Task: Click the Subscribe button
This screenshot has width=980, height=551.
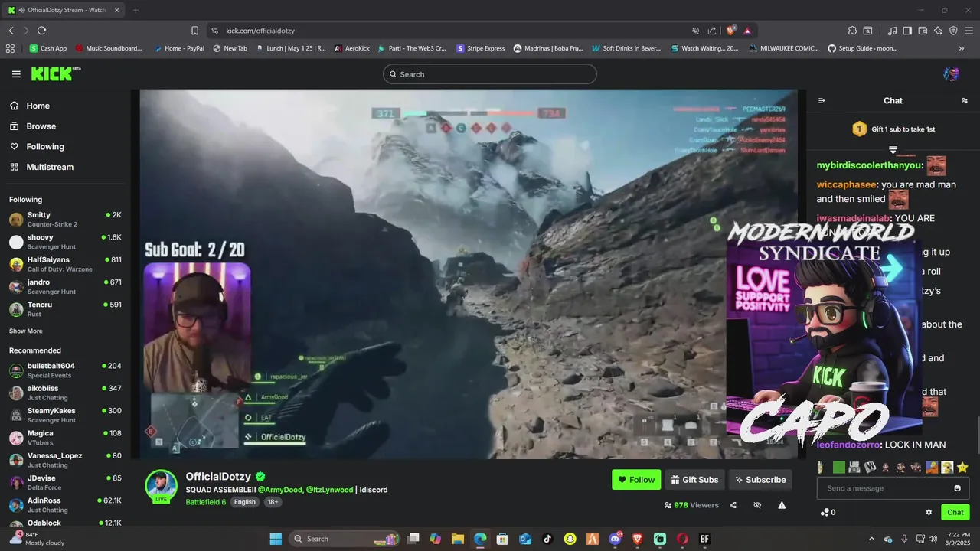Action: (x=760, y=480)
